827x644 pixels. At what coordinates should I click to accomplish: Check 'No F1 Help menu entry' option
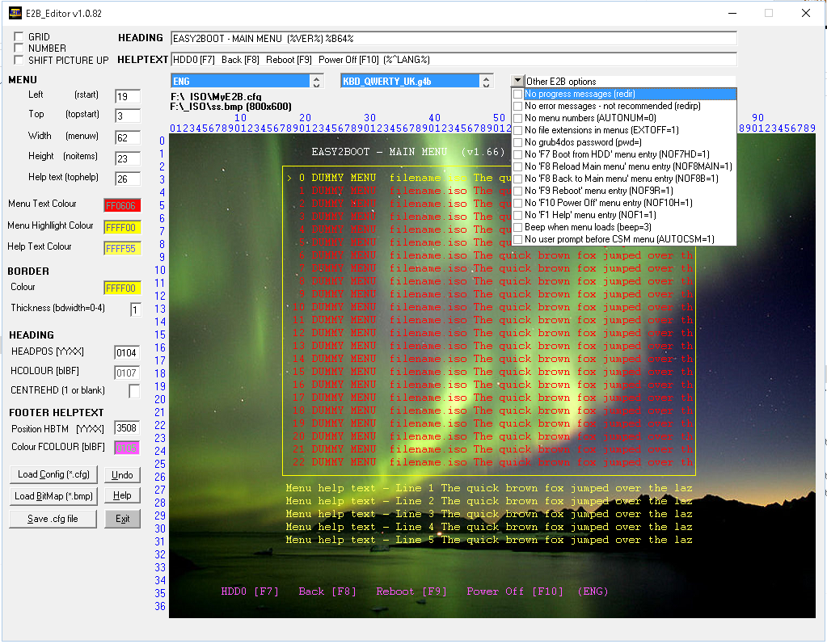click(518, 215)
